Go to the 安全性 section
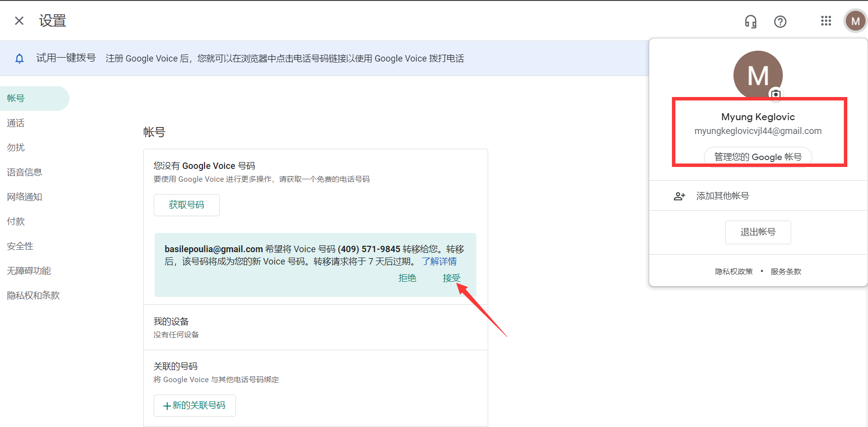 point(20,246)
